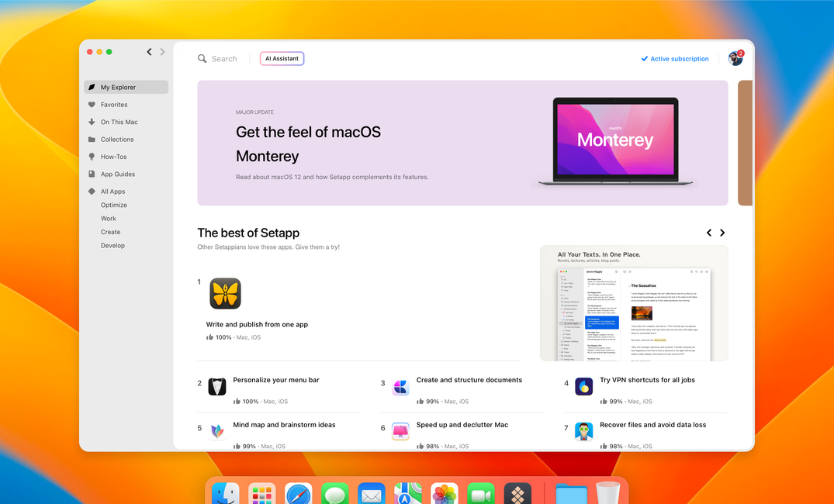The height and width of the screenshot is (504, 834).
Task: Show previous best of Setapp apps
Action: pyautogui.click(x=709, y=233)
